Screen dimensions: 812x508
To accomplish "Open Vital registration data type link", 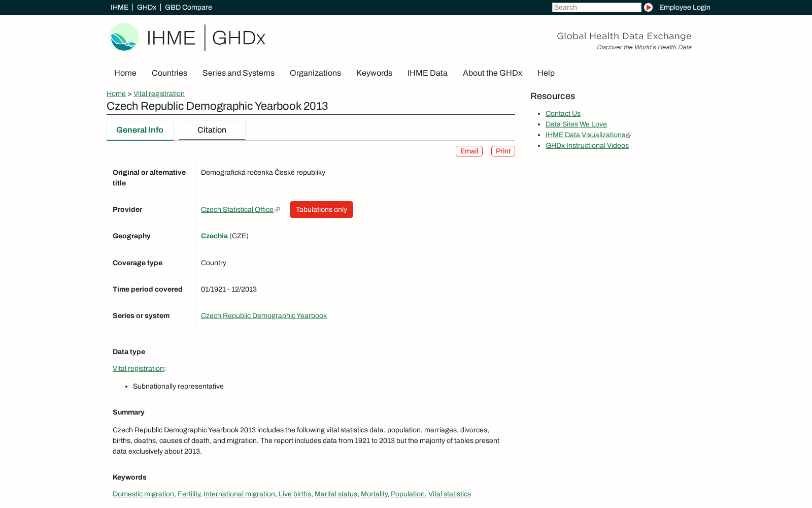I will tap(138, 369).
